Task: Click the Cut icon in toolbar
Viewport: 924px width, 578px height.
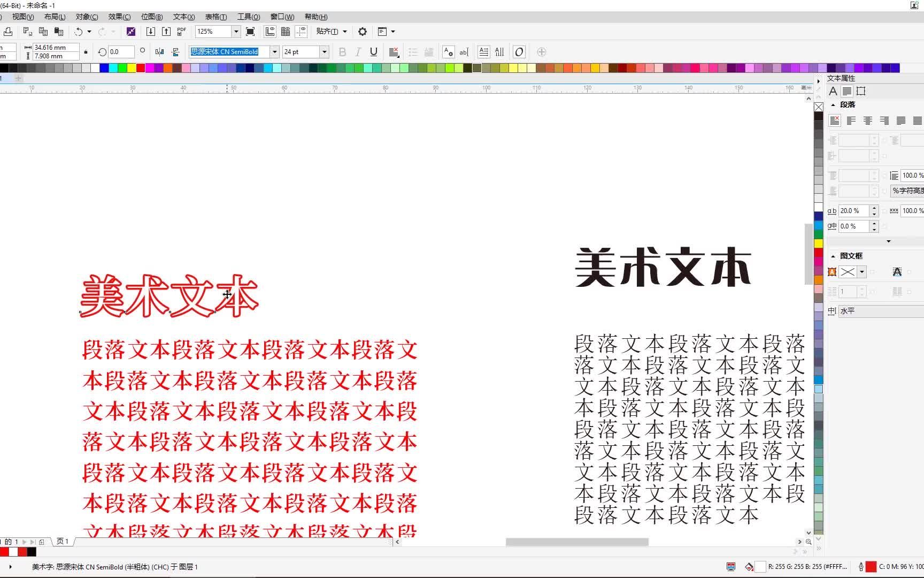Action: click(x=28, y=32)
